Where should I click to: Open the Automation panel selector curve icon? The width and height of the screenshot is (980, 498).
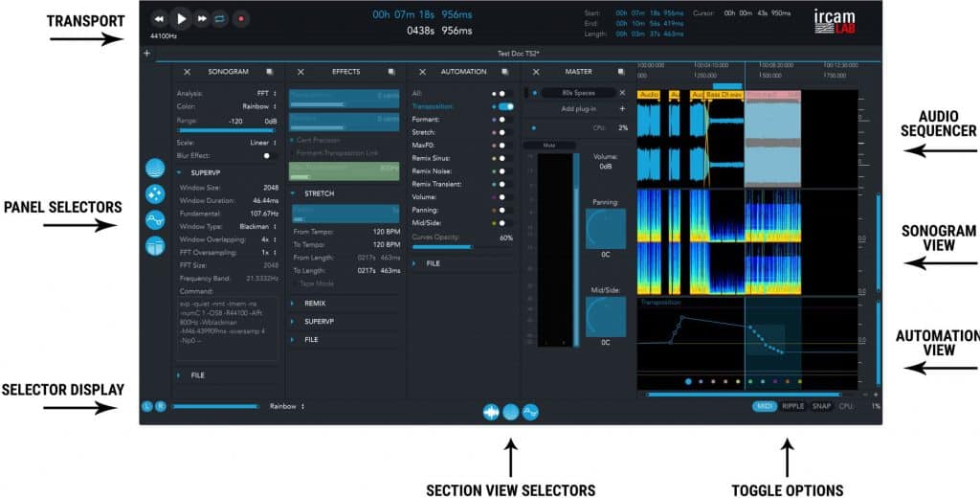point(155,220)
